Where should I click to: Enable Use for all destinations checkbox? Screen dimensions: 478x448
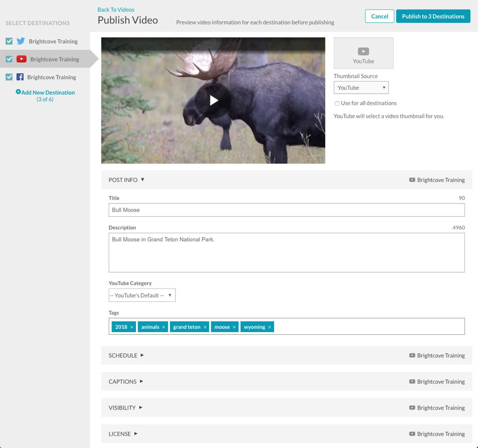337,104
